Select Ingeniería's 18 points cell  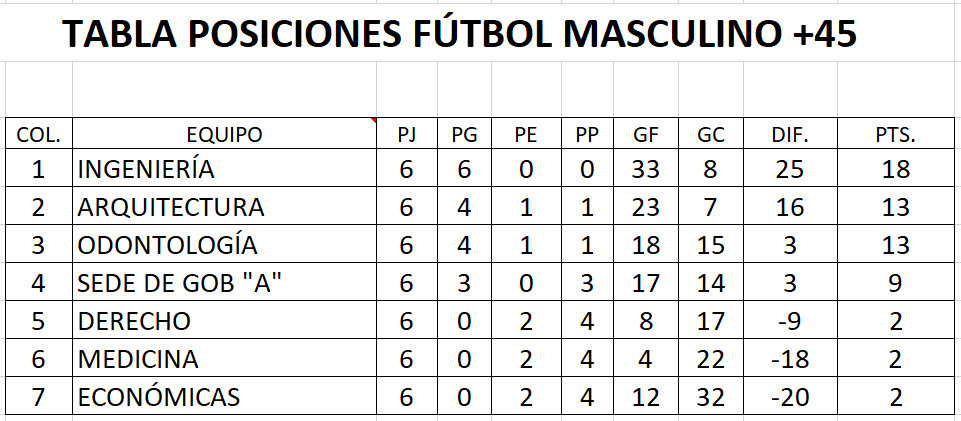click(895, 168)
